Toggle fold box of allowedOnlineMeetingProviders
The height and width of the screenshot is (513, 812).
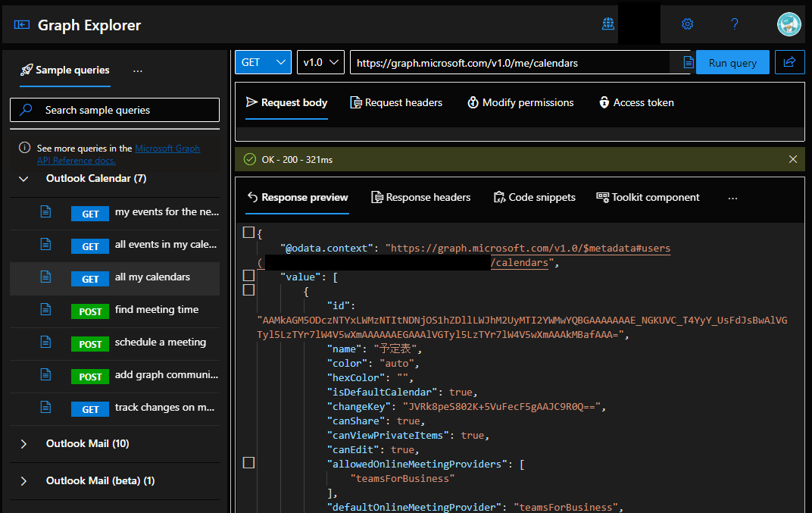248,463
